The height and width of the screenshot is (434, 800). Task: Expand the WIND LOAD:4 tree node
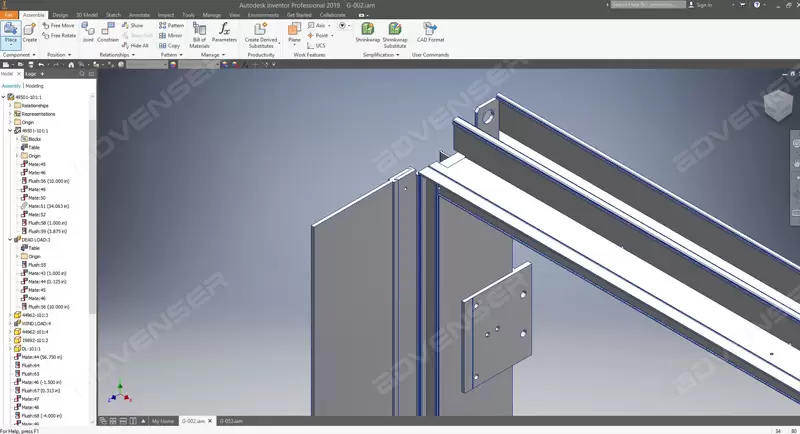point(9,322)
